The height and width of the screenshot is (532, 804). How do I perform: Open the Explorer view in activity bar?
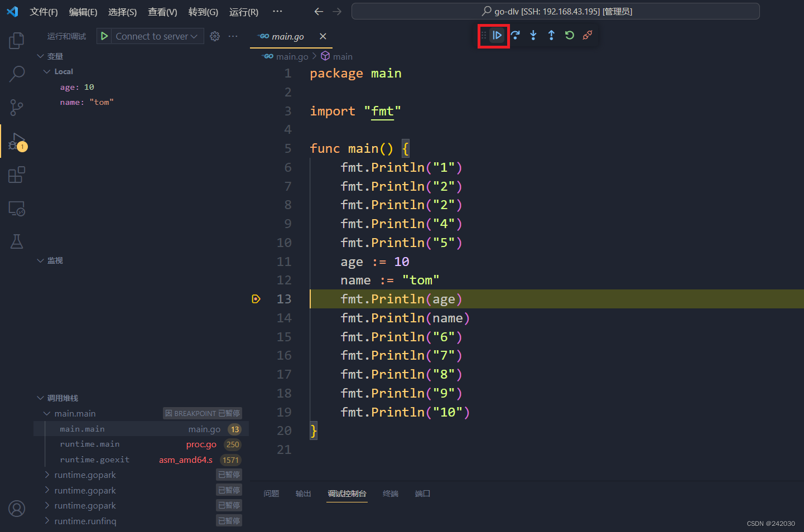(x=17, y=40)
